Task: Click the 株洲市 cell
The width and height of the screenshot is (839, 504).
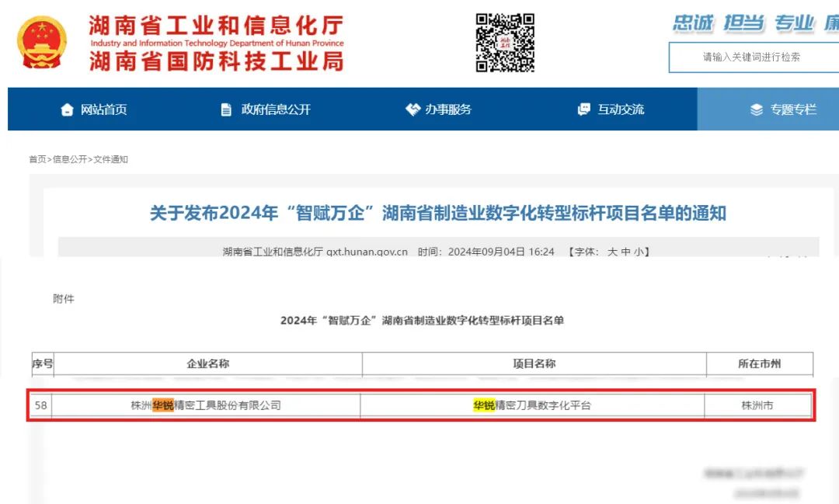Action: [757, 405]
